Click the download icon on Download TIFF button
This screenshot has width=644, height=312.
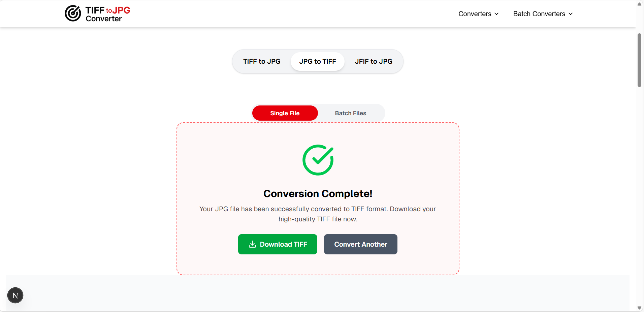(x=252, y=244)
